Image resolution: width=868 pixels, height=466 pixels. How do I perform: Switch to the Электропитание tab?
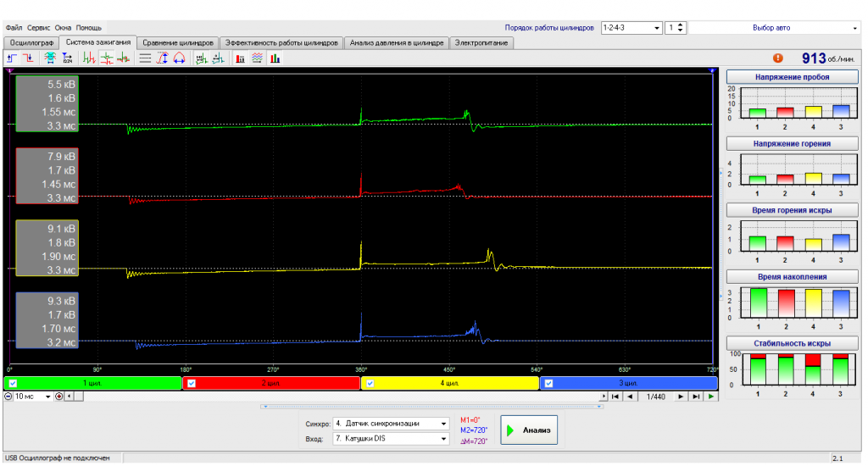point(481,42)
